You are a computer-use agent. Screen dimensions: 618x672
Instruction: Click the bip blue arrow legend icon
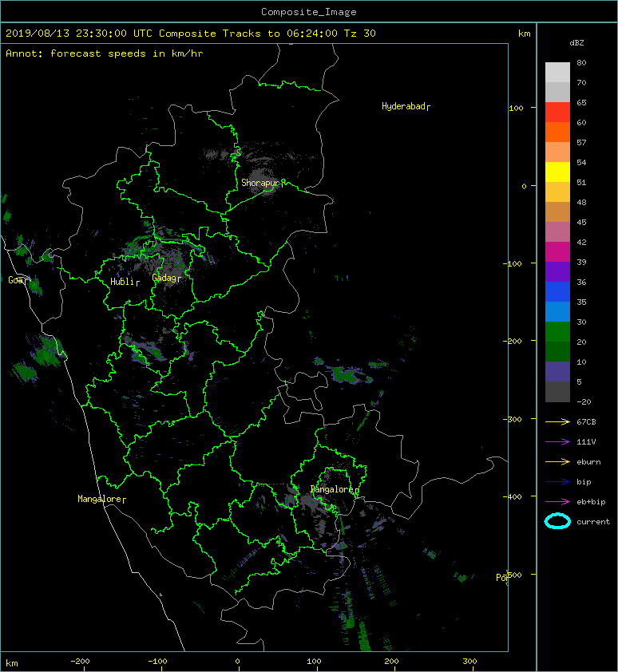click(x=557, y=482)
